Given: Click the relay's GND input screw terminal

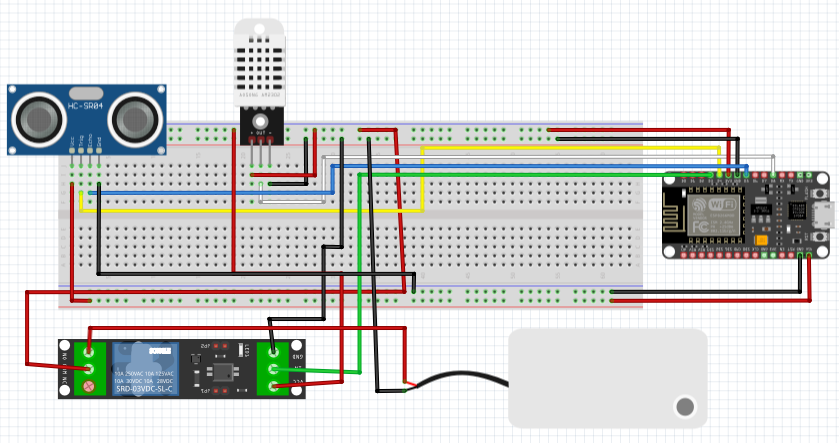Looking at the screenshot, I should click(273, 353).
